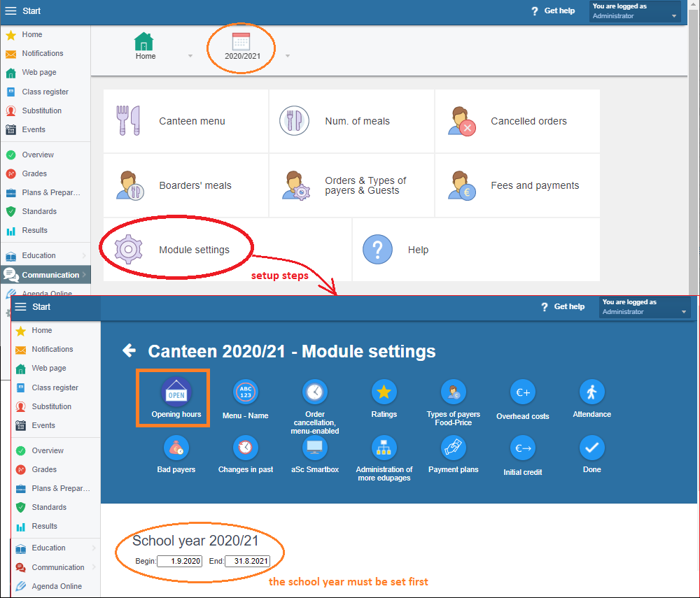Open Boarders' meals tile
Viewport: 700px width, 598px height.
click(x=185, y=185)
